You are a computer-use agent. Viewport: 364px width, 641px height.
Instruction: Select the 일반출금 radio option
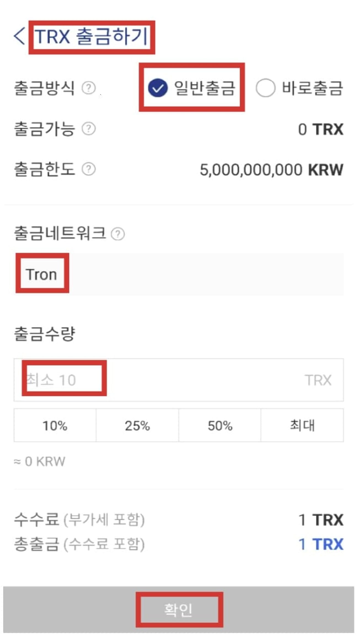[x=158, y=88]
